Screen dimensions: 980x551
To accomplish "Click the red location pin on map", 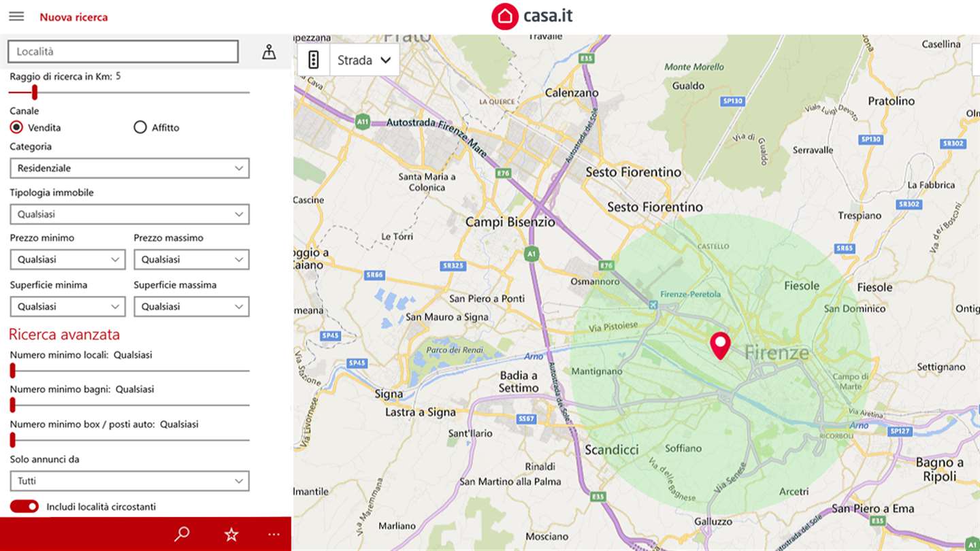I will pyautogui.click(x=720, y=346).
